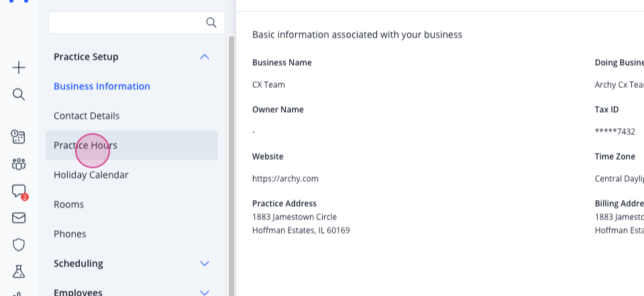This screenshot has height=296, width=644.
Task: Open Rooms settings page
Action: point(68,204)
